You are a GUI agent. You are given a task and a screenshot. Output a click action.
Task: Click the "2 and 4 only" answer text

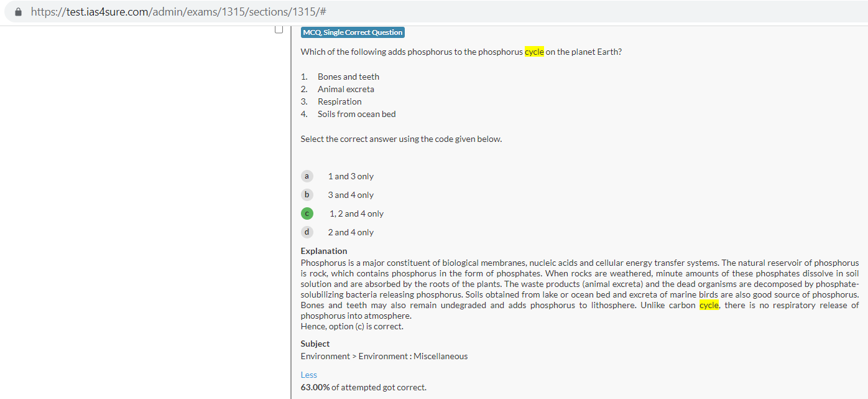351,232
